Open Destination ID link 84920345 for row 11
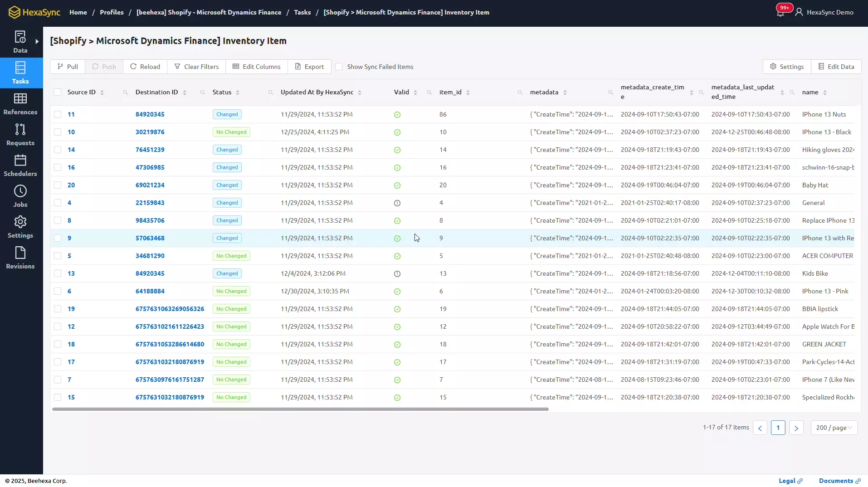The width and height of the screenshot is (868, 487). coord(150,114)
